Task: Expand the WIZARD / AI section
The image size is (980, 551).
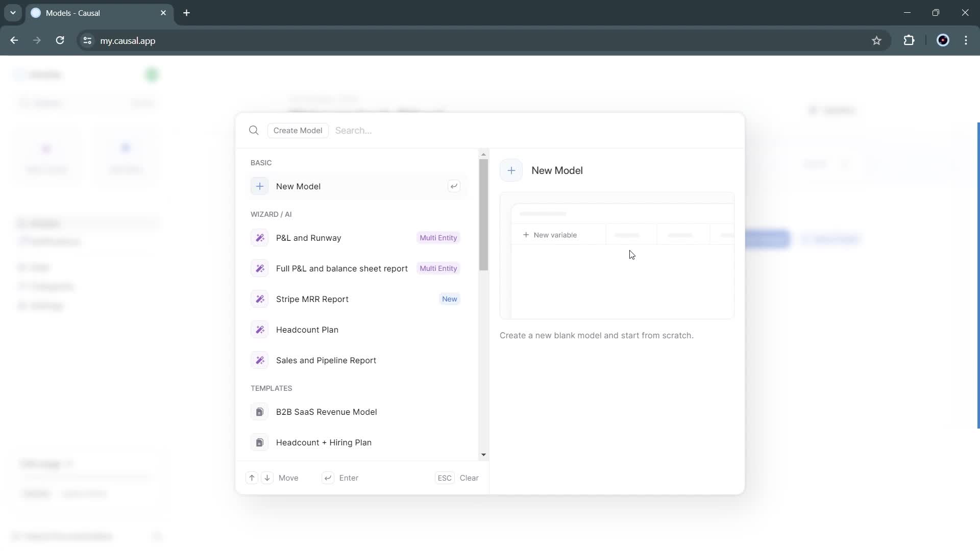Action: (272, 214)
